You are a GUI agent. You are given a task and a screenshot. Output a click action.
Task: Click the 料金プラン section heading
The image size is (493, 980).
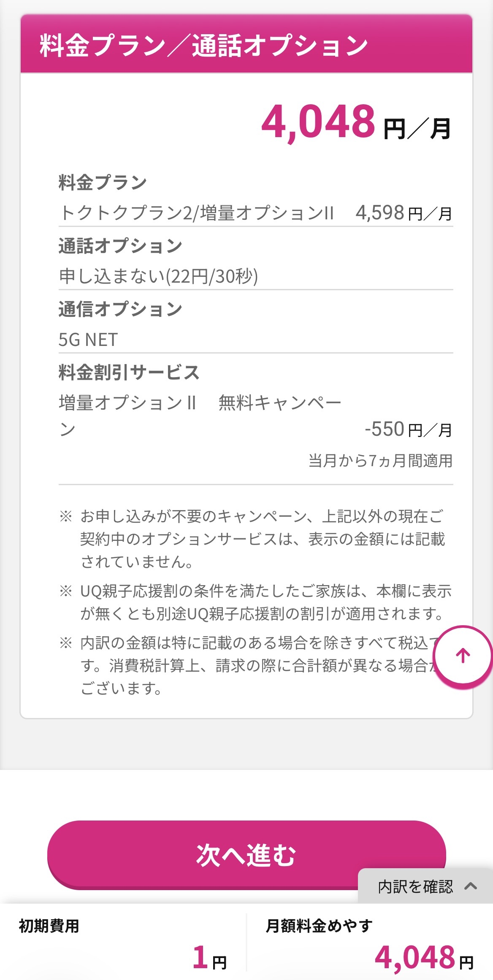click(x=103, y=183)
